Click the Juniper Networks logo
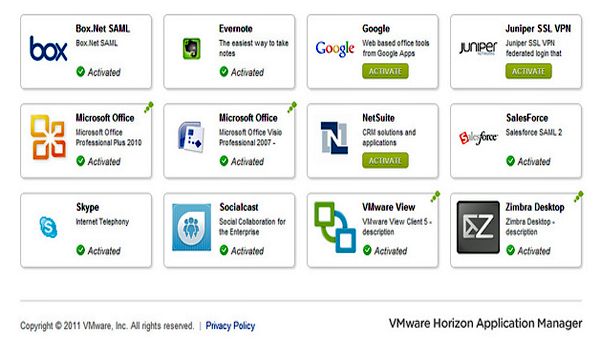This screenshot has width=600, height=363. [x=478, y=48]
